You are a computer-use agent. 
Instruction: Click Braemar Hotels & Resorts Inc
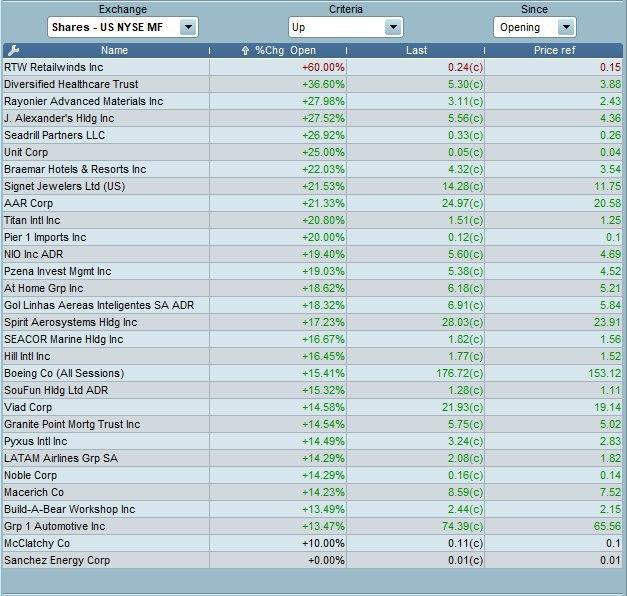(x=75, y=169)
